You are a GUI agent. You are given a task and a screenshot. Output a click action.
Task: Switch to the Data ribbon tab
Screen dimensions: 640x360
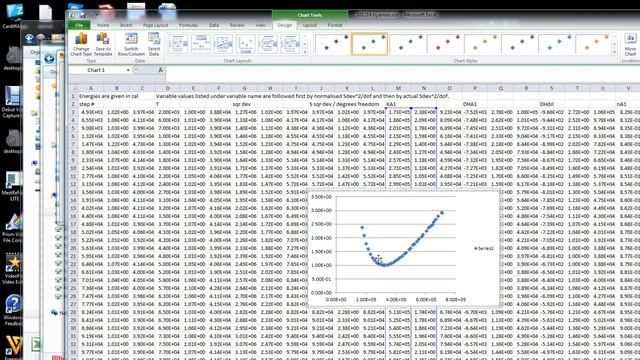214,25
